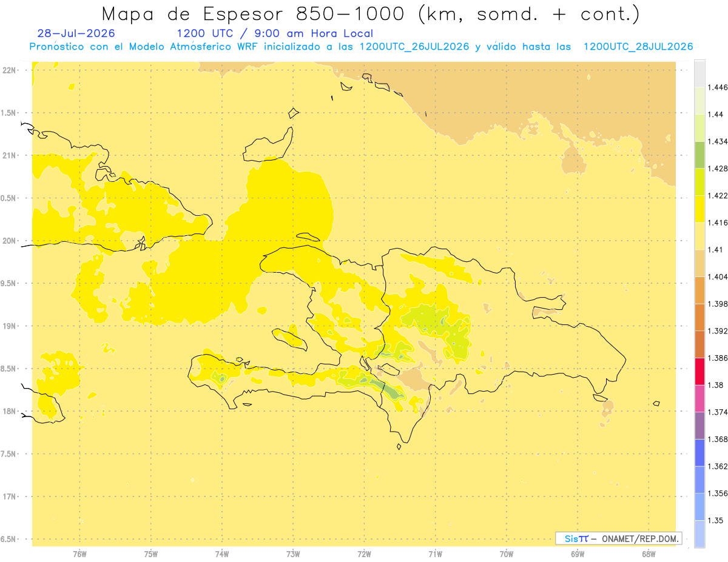Click the legend value "1.356"
Viewport: 728px width, 562px height.
click(x=718, y=493)
